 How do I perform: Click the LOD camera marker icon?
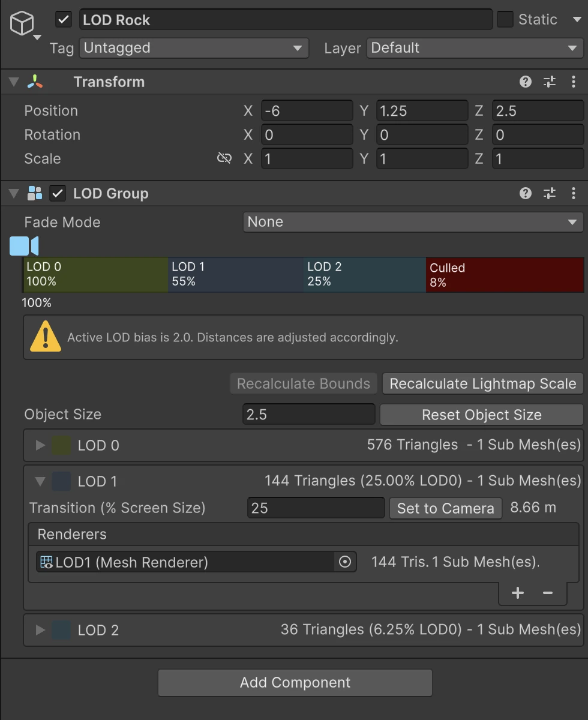tap(24, 246)
